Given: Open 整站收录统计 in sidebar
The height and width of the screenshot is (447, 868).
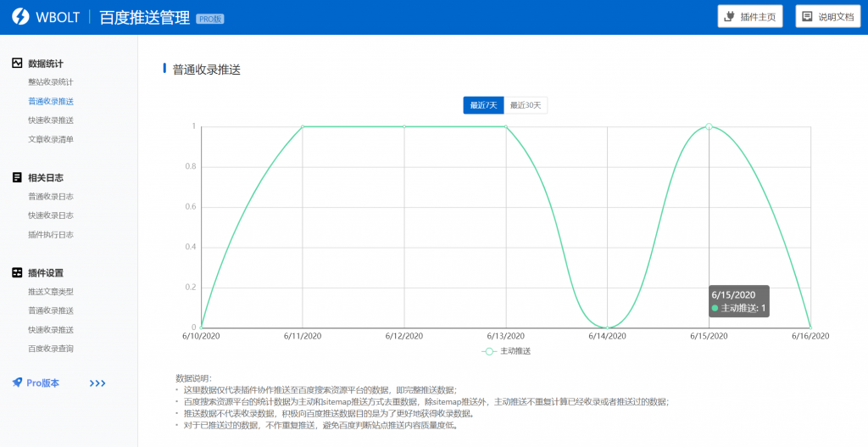Looking at the screenshot, I should pos(50,82).
